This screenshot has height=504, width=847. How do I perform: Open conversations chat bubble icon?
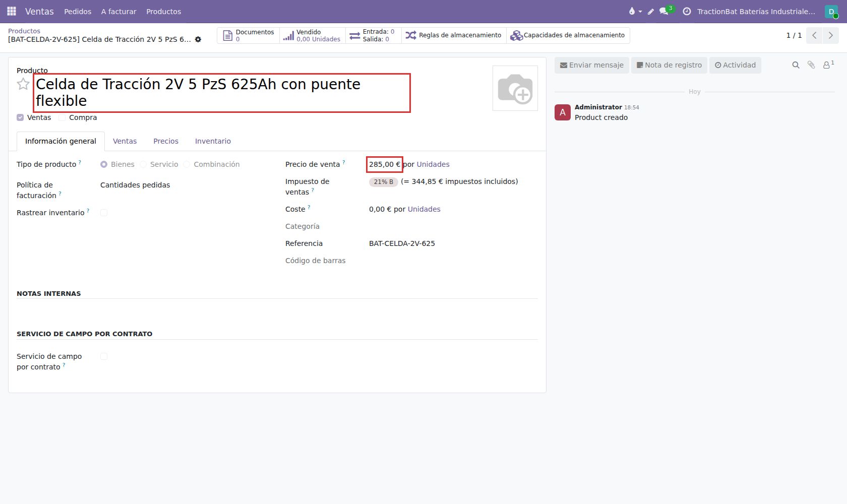(664, 11)
